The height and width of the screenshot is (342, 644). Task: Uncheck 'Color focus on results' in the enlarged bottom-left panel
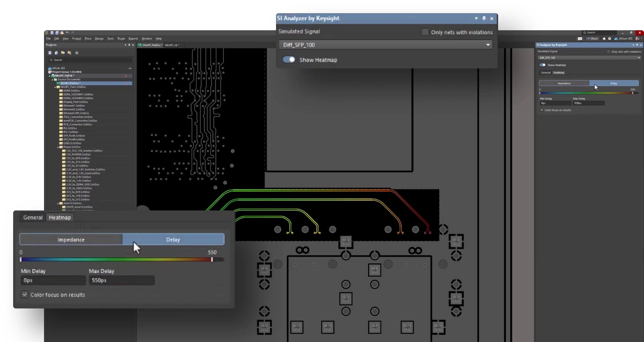pyautogui.click(x=25, y=294)
